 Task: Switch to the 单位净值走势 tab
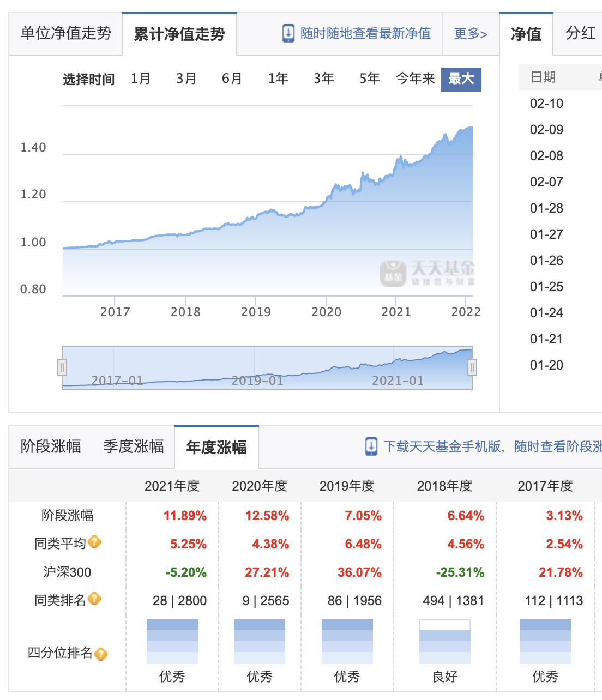(x=65, y=34)
